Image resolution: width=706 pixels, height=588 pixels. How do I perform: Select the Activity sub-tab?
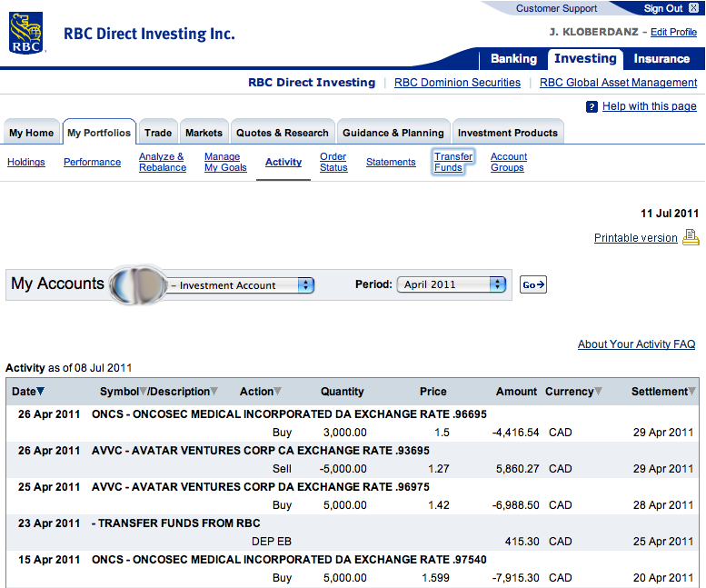(x=283, y=162)
